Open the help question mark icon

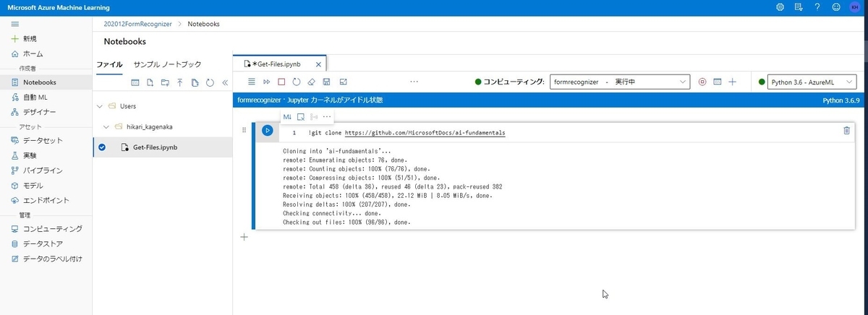817,7
